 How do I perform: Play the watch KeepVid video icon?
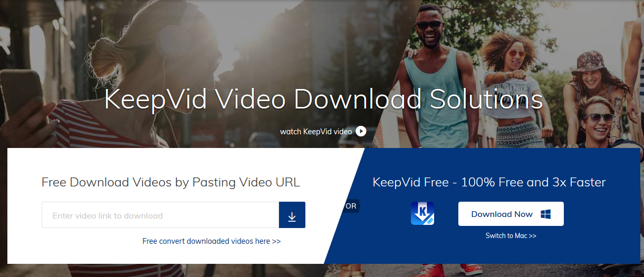coord(361,131)
